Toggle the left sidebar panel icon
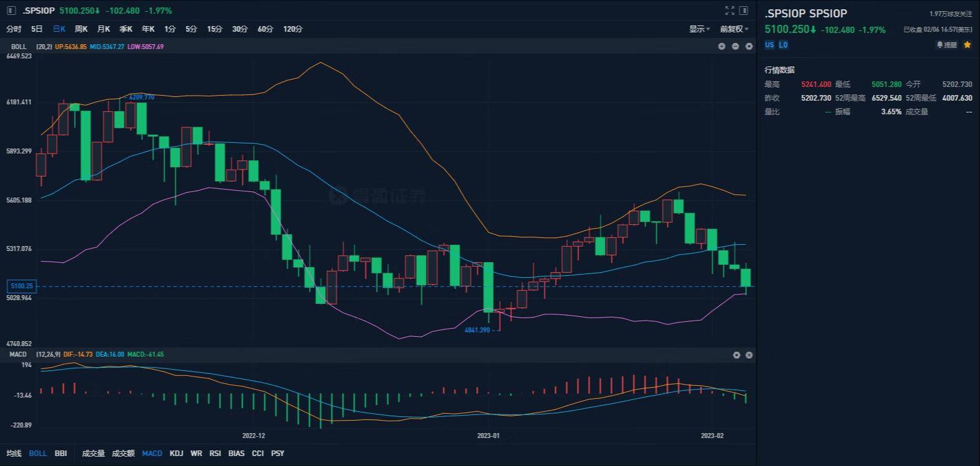This screenshot has width=980, height=466. pyautogui.click(x=11, y=11)
